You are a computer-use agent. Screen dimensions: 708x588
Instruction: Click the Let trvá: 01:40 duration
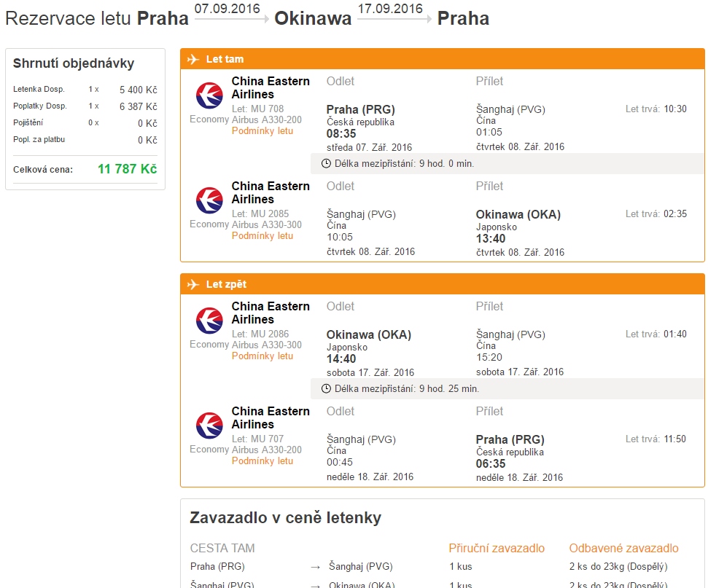point(656,334)
